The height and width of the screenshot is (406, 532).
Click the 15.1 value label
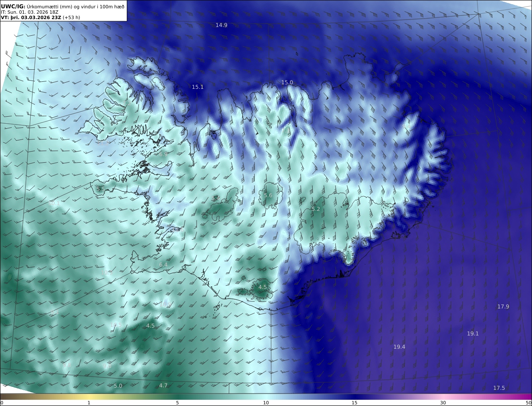coord(198,87)
